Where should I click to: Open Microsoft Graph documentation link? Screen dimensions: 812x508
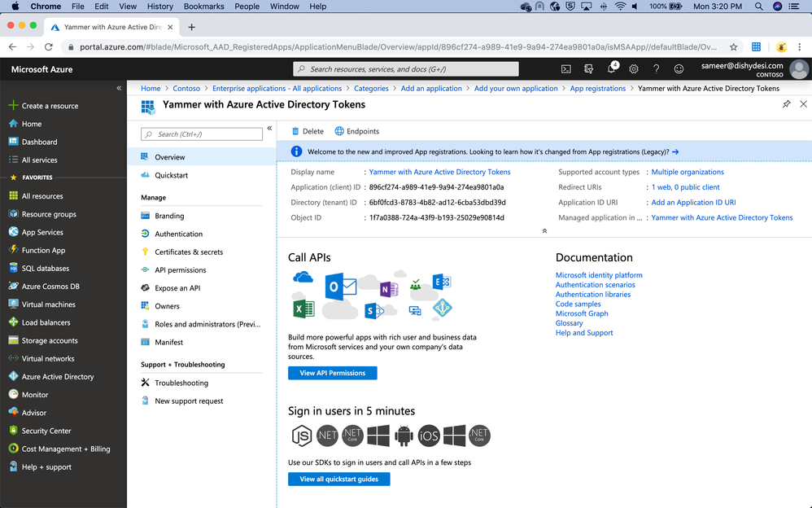pos(582,313)
